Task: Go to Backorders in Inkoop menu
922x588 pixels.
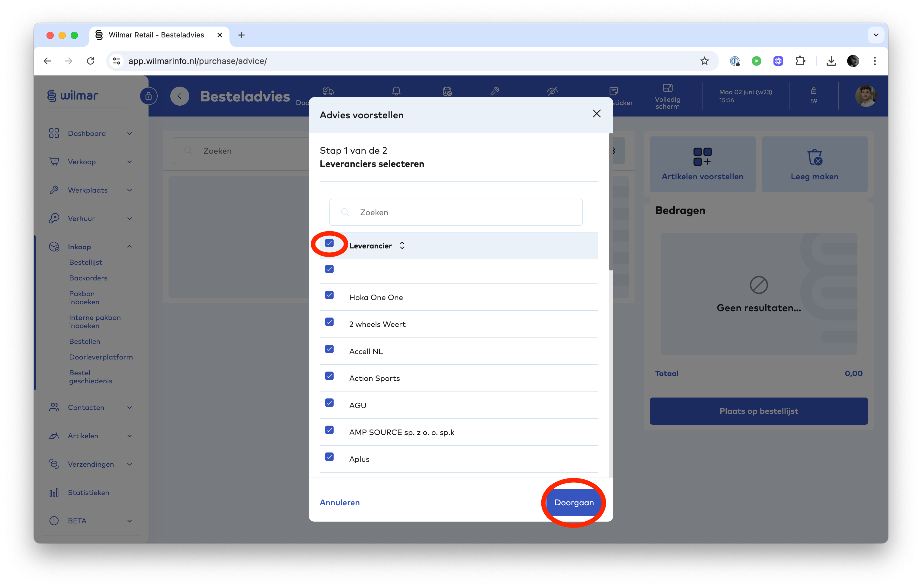Action: click(x=88, y=278)
